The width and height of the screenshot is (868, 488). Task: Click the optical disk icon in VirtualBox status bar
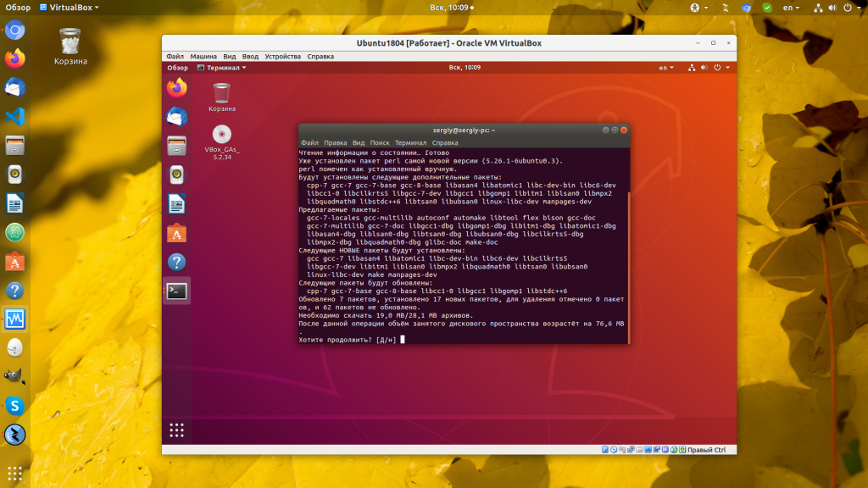[x=614, y=450]
